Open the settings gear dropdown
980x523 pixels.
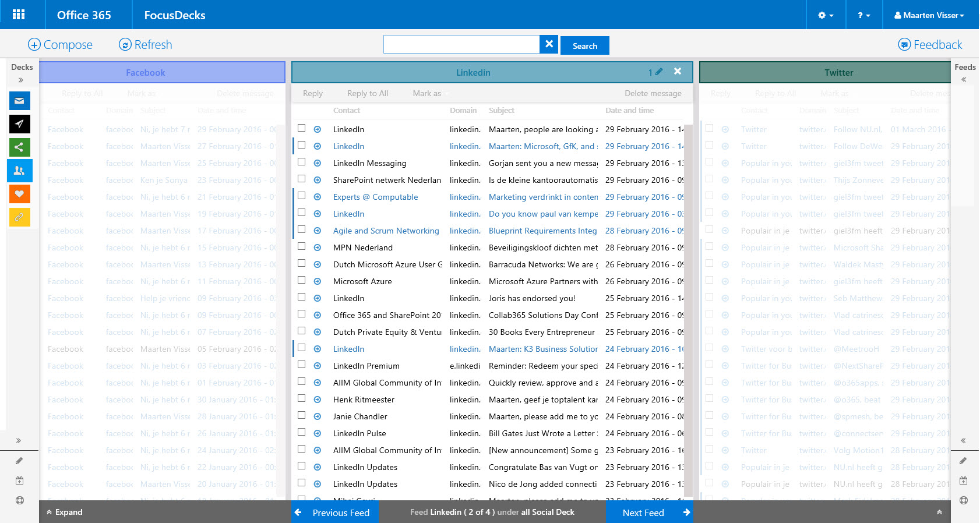[826, 15]
